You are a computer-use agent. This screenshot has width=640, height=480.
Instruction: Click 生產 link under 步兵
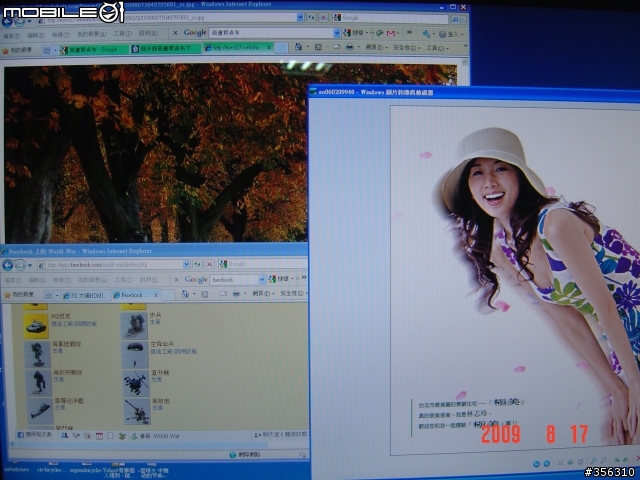click(155, 322)
